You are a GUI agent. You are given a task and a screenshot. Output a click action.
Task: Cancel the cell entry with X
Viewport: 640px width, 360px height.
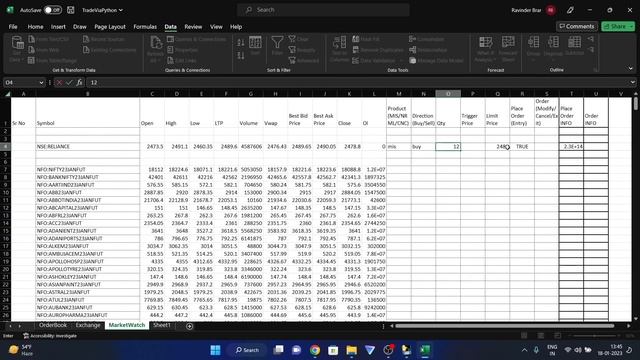tap(59, 82)
